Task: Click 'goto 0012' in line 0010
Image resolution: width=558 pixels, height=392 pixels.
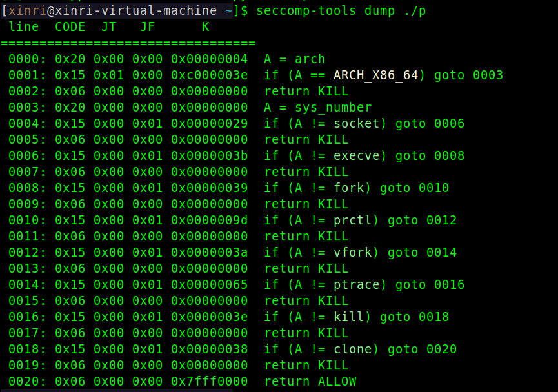Action: tap(422, 220)
